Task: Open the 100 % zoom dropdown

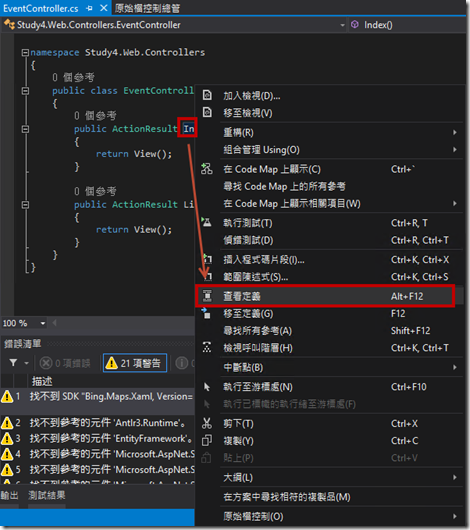Action: point(43,323)
